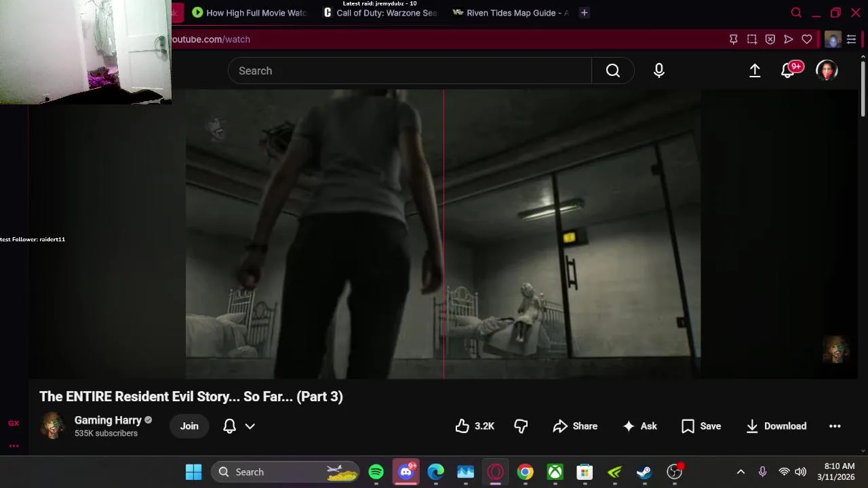Click the system tray microphone icon
Image resolution: width=868 pixels, height=488 pixels.
click(x=762, y=472)
